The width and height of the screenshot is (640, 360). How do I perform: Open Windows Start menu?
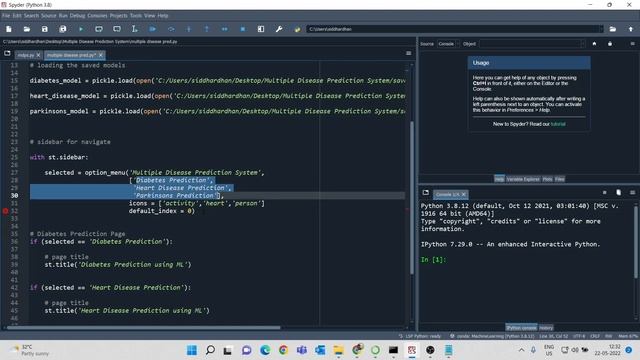coord(191,350)
